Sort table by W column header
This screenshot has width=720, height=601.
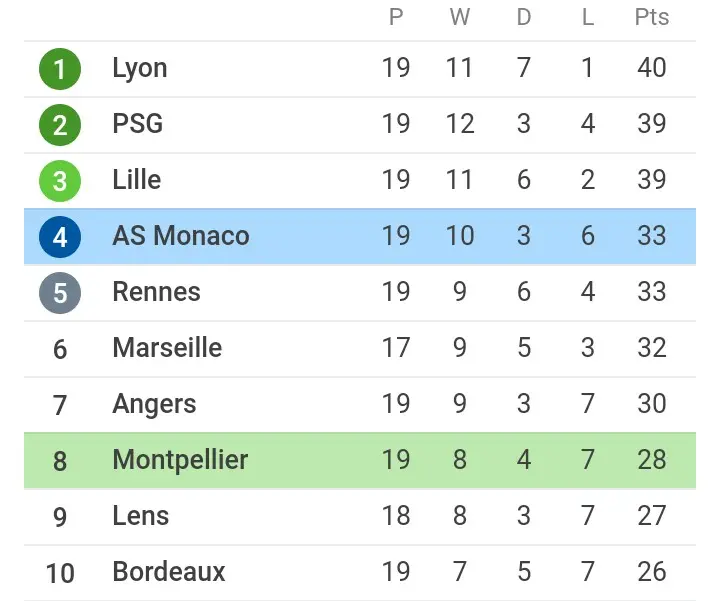click(x=460, y=17)
